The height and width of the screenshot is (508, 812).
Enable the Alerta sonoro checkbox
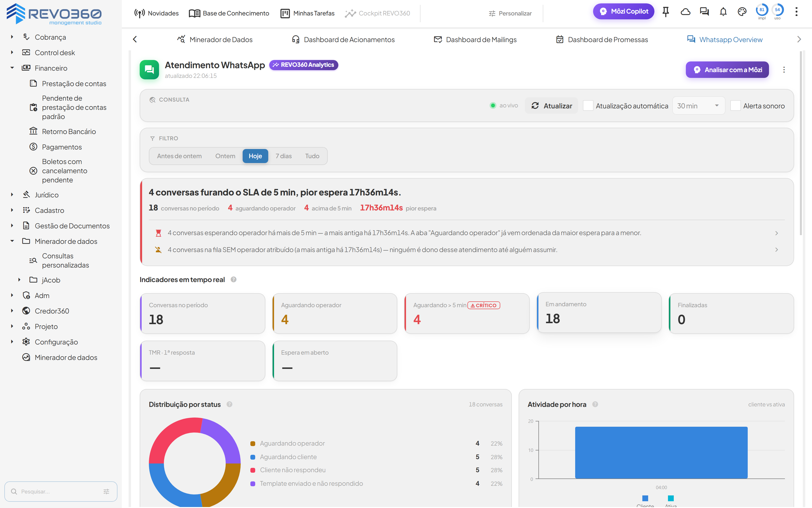735,105
